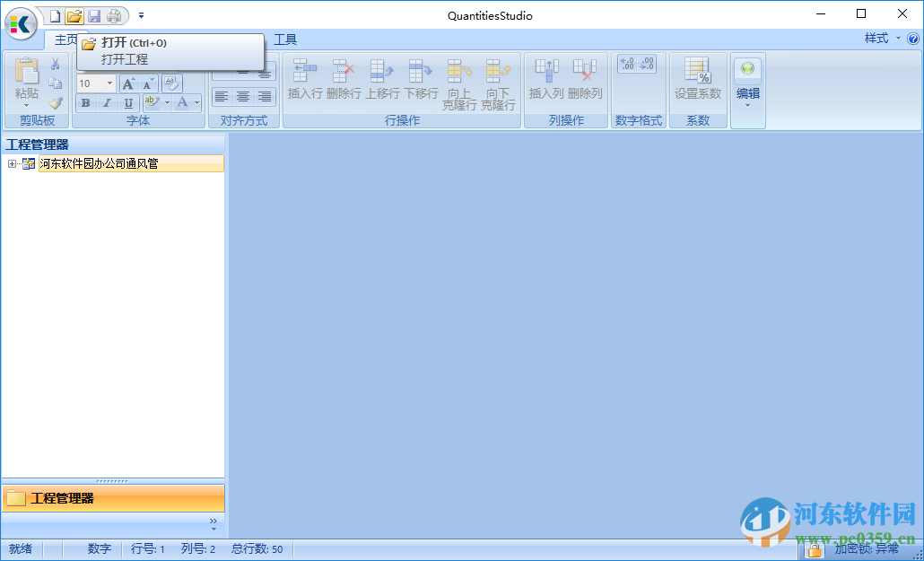Click the blue help question mark icon
This screenshot has height=561, width=924.
tap(913, 39)
